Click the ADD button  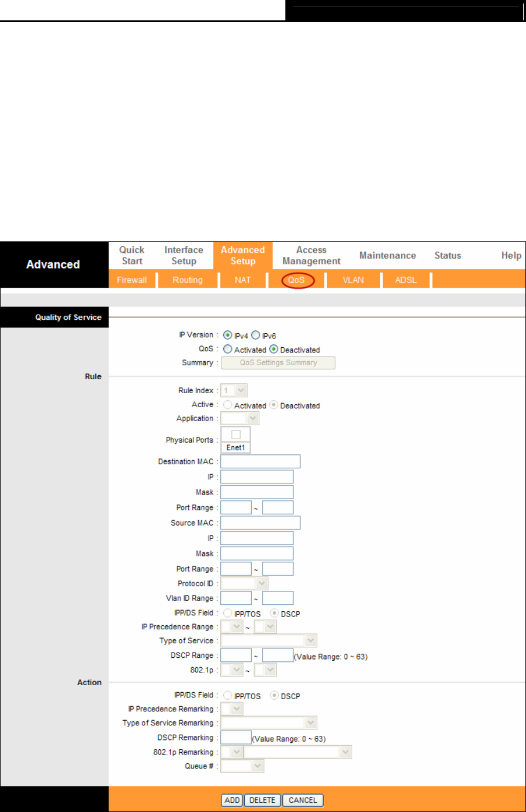click(x=232, y=800)
